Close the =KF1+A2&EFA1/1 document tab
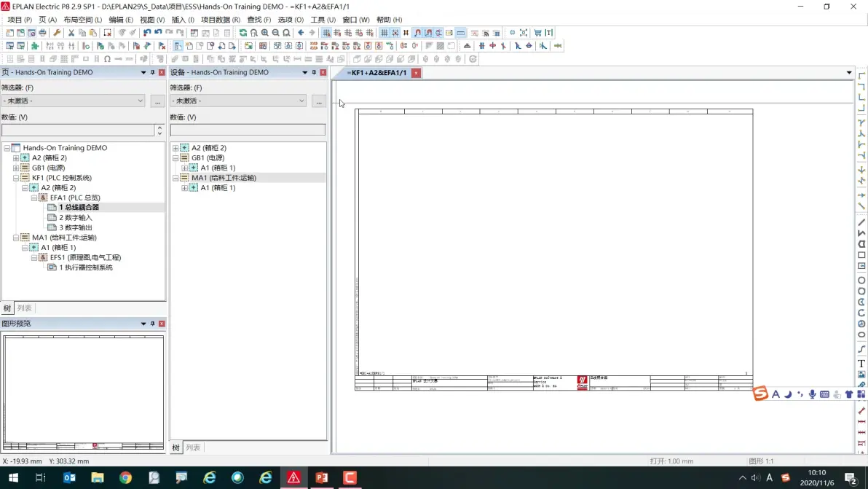 click(416, 73)
